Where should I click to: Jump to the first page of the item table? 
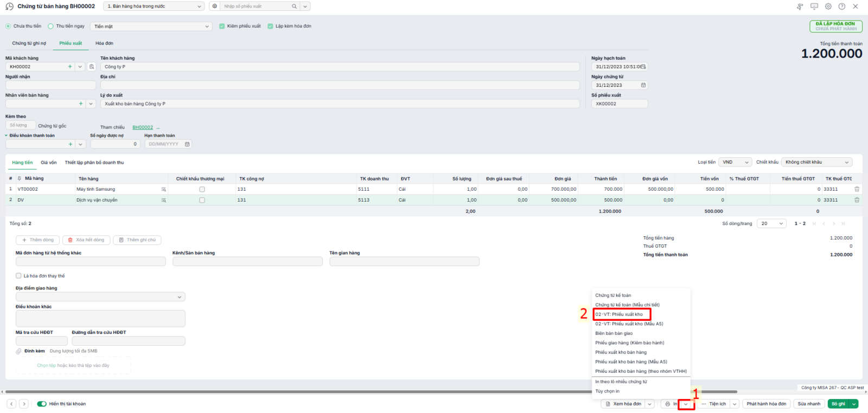pos(814,223)
